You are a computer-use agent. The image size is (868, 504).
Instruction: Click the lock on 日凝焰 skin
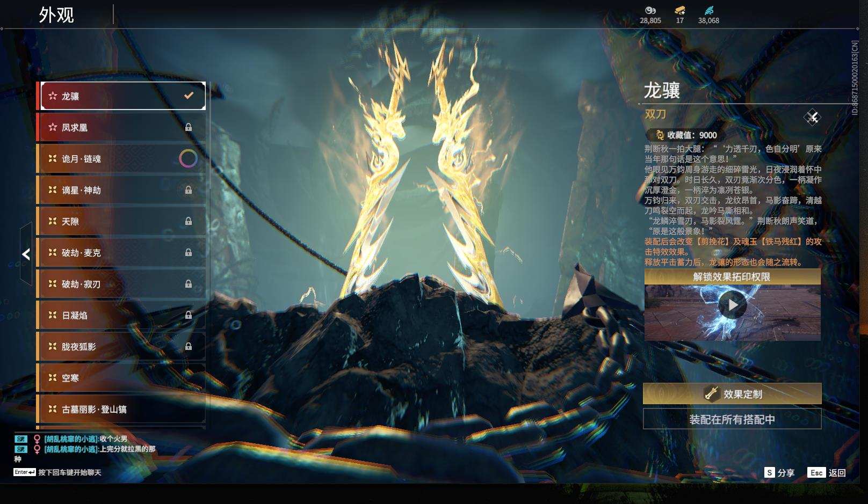[189, 315]
